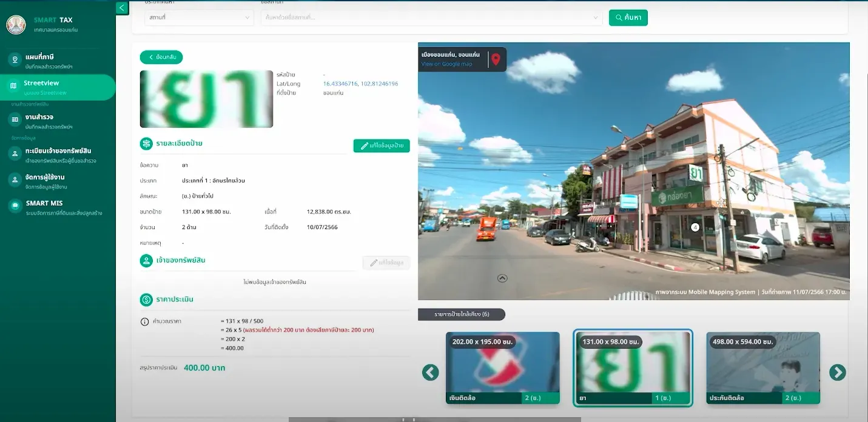The width and height of the screenshot is (868, 422).
Task: Collapse the sidebar with green arrow button
Action: 123,8
